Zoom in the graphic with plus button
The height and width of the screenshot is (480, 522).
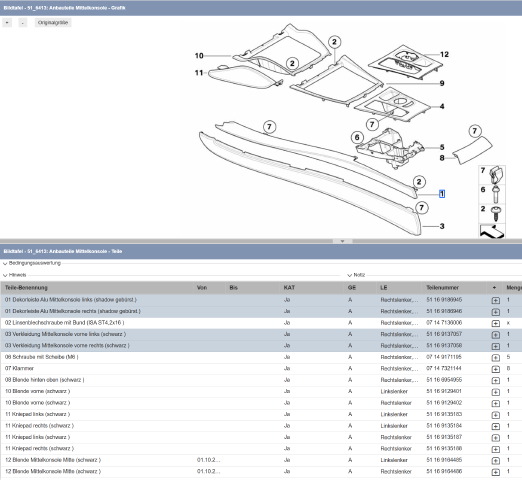click(7, 23)
